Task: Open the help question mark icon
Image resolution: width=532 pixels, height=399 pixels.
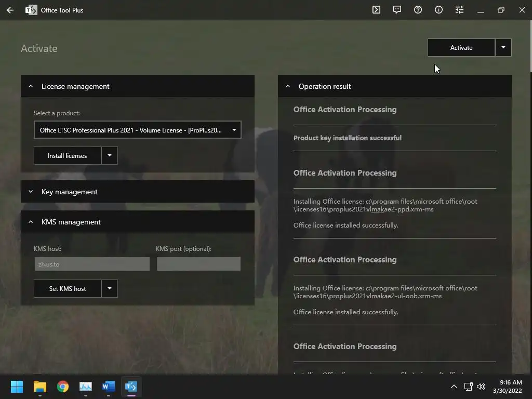Action: [418, 10]
